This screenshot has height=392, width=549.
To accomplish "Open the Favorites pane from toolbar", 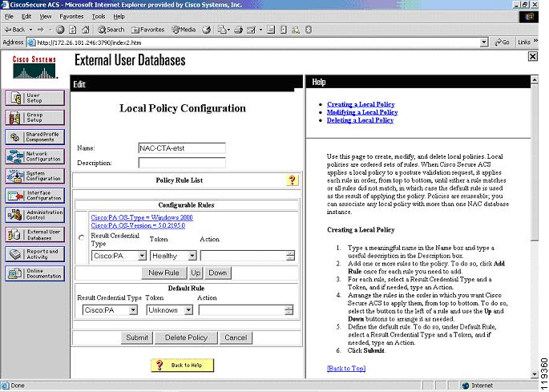I will click(x=147, y=30).
